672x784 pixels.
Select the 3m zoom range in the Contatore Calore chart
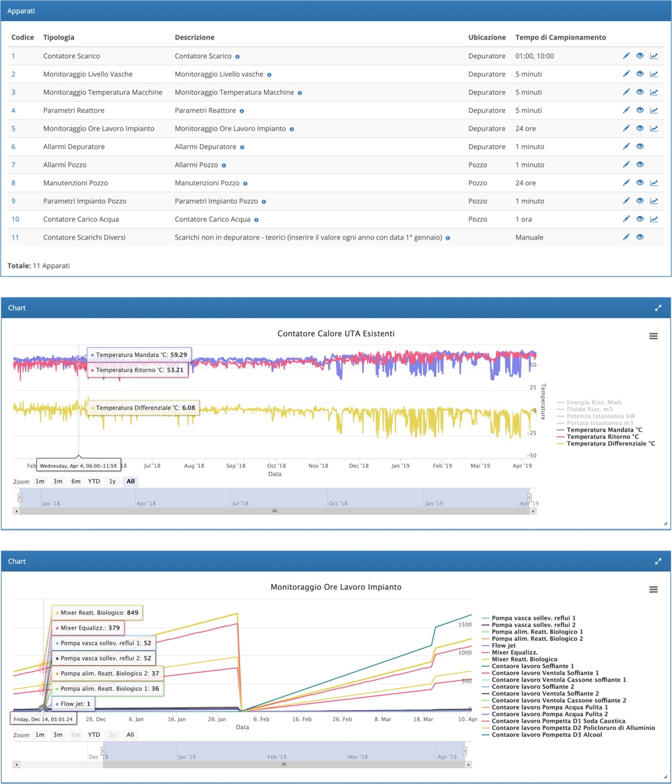click(58, 481)
